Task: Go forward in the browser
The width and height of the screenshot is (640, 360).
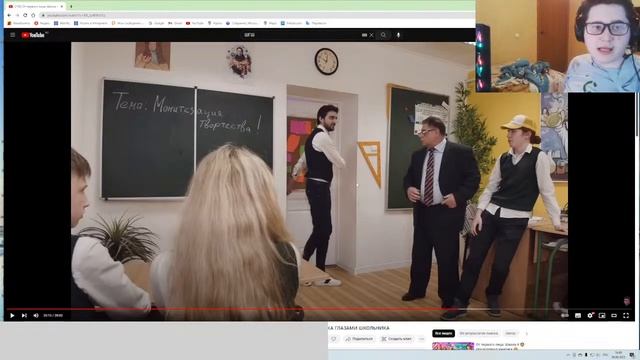Action: pyautogui.click(x=17, y=15)
